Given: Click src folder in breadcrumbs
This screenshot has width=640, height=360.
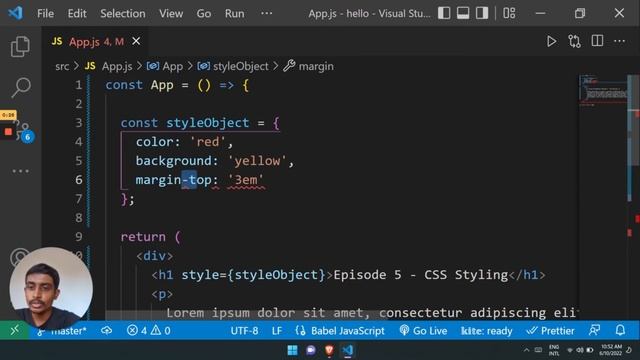Looking at the screenshot, I should (62, 66).
